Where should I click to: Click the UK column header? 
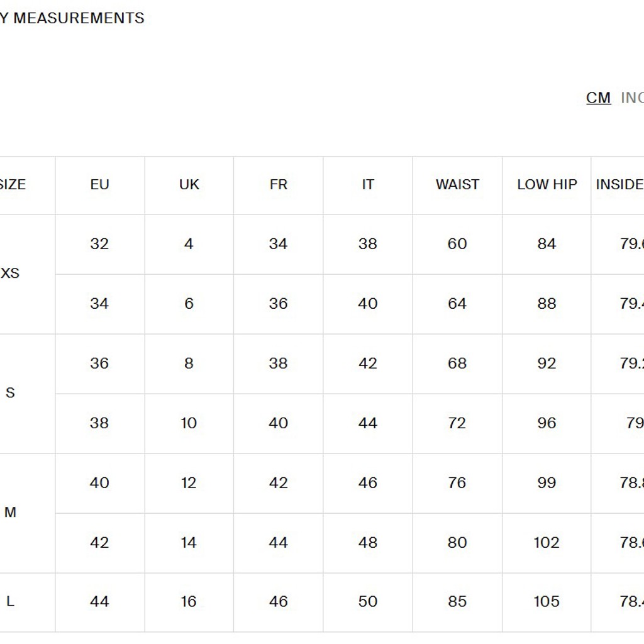coord(189,184)
